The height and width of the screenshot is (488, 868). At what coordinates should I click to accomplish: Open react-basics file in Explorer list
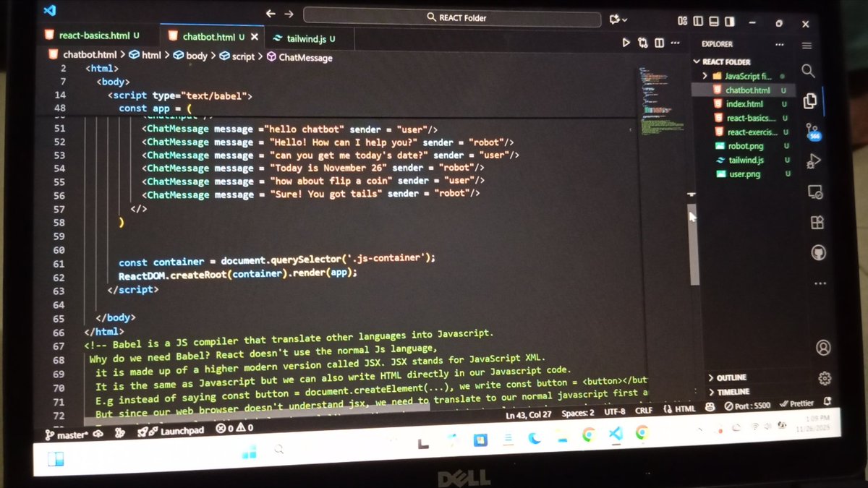751,118
